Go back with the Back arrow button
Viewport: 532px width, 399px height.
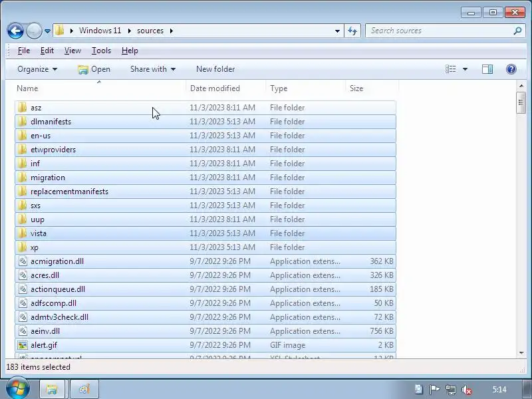pyautogui.click(x=15, y=31)
